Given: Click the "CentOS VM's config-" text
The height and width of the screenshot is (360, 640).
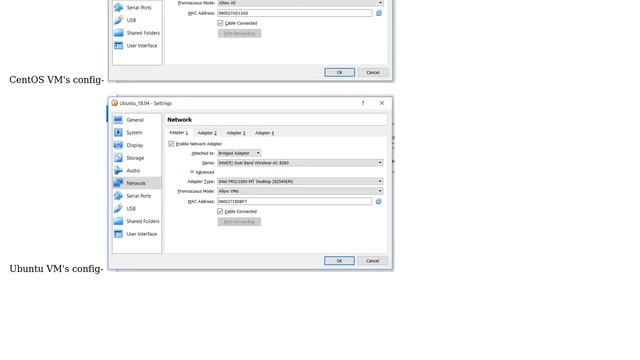Looking at the screenshot, I should click(x=57, y=80).
